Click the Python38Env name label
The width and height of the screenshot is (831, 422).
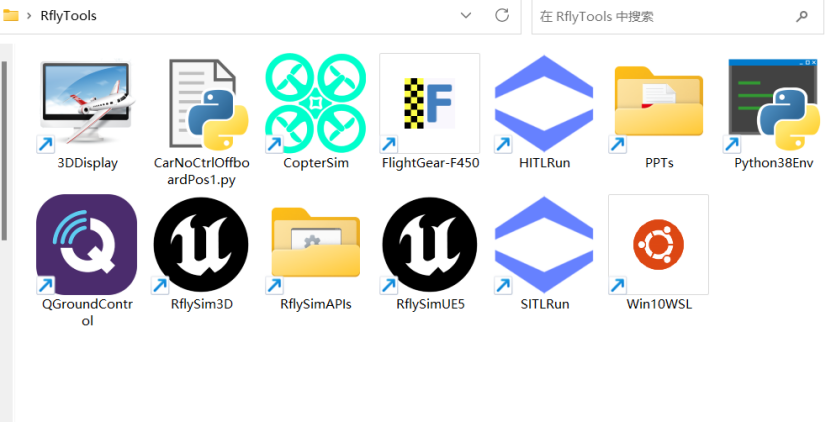pos(774,163)
